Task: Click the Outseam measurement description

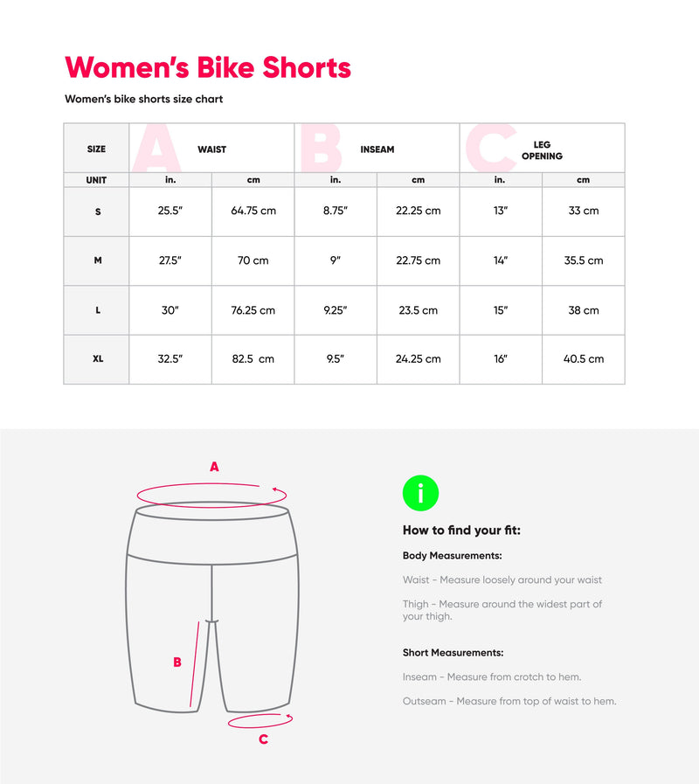Action: [509, 701]
